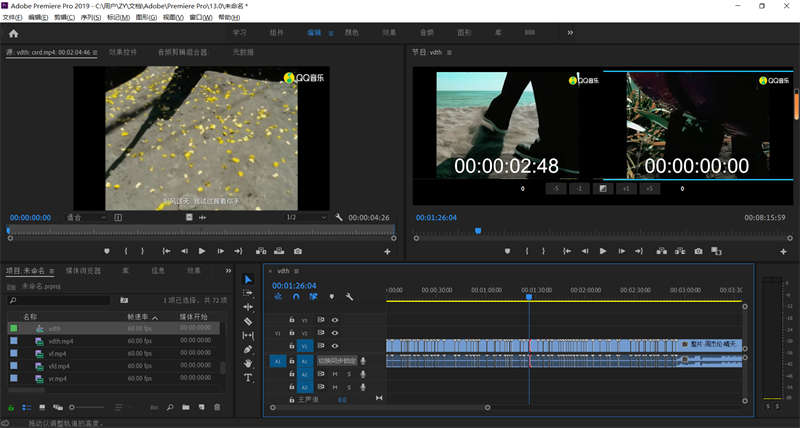
Task: Switch to the 颜色 workspace tab
Action: tap(351, 33)
